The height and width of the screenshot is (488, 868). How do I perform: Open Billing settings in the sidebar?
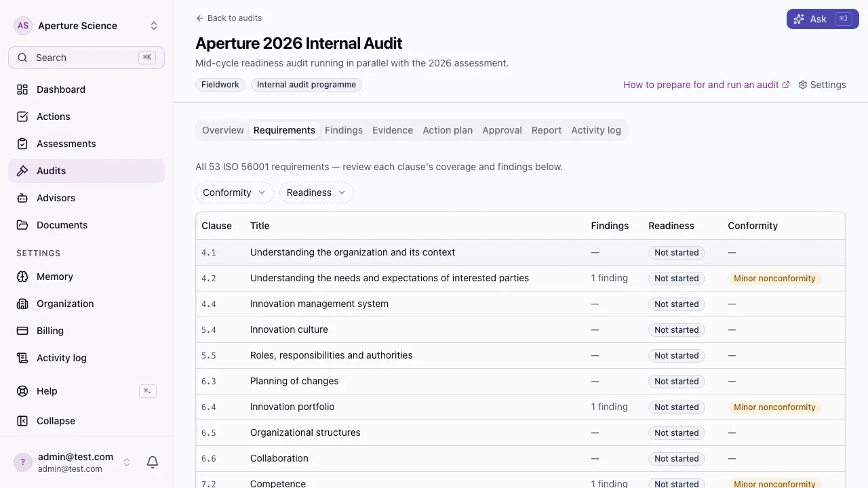(x=87, y=331)
